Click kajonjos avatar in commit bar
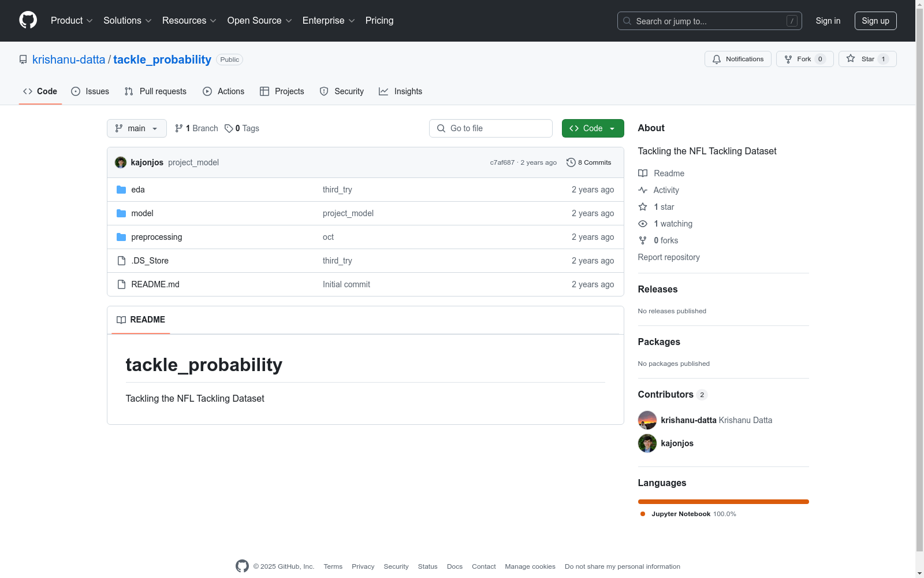 point(121,162)
